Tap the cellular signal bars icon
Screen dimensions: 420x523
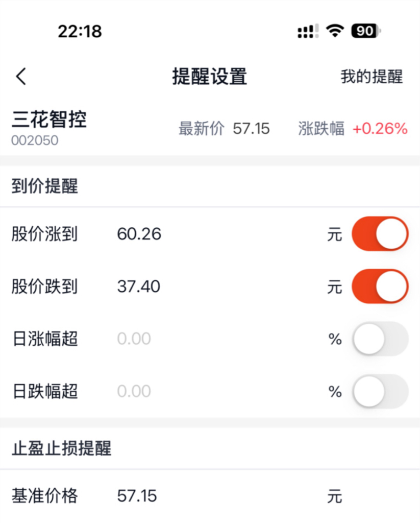[308, 32]
